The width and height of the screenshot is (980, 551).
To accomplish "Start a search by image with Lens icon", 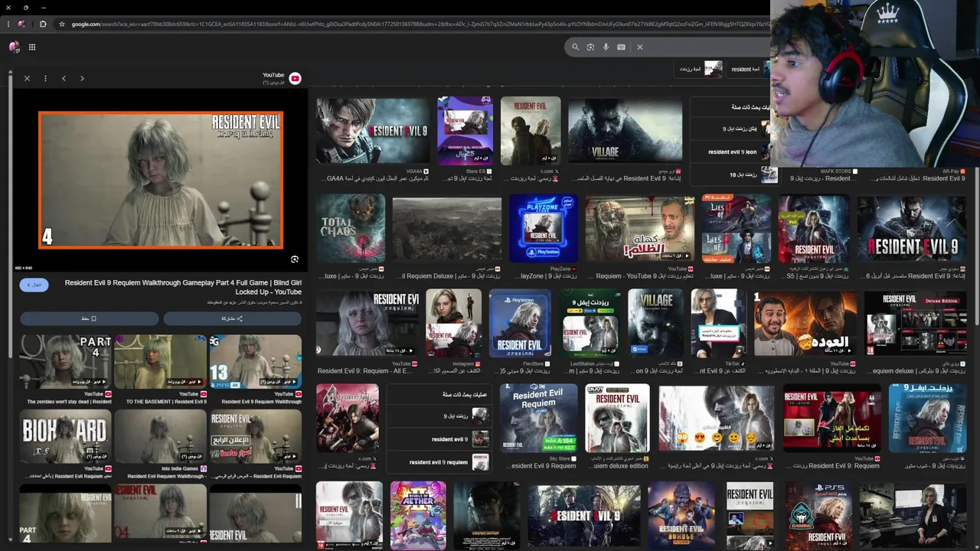I will [x=590, y=47].
